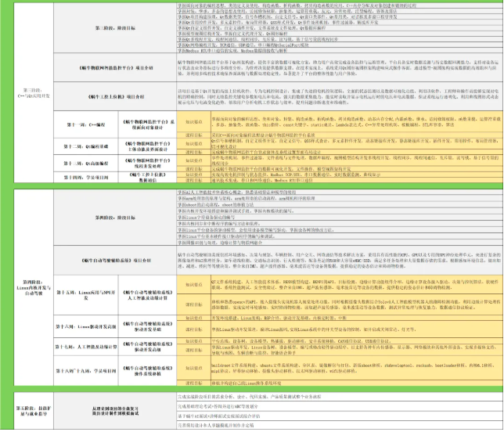Click the first row in stage five, ending in '整个业务流程'
504x432 pixels.
(340, 397)
